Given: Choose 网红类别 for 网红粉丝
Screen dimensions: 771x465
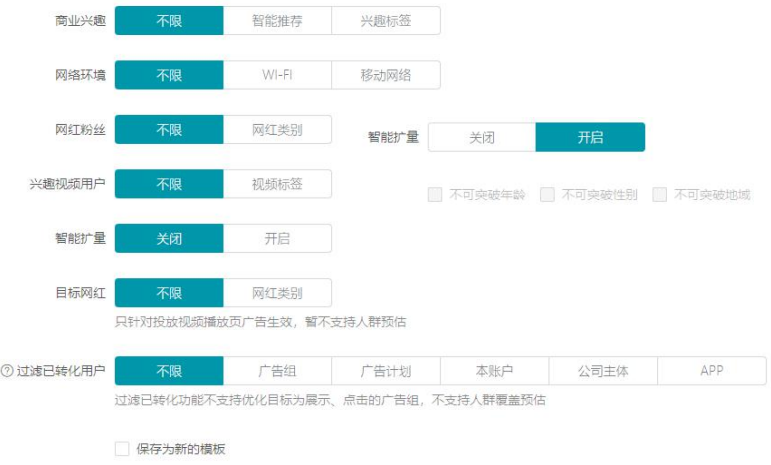Looking at the screenshot, I should pos(277,130).
